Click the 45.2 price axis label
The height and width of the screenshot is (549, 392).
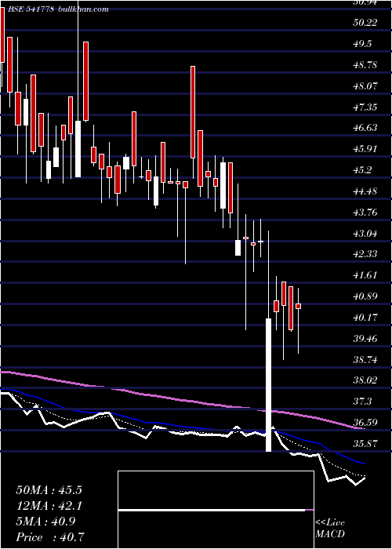(363, 170)
